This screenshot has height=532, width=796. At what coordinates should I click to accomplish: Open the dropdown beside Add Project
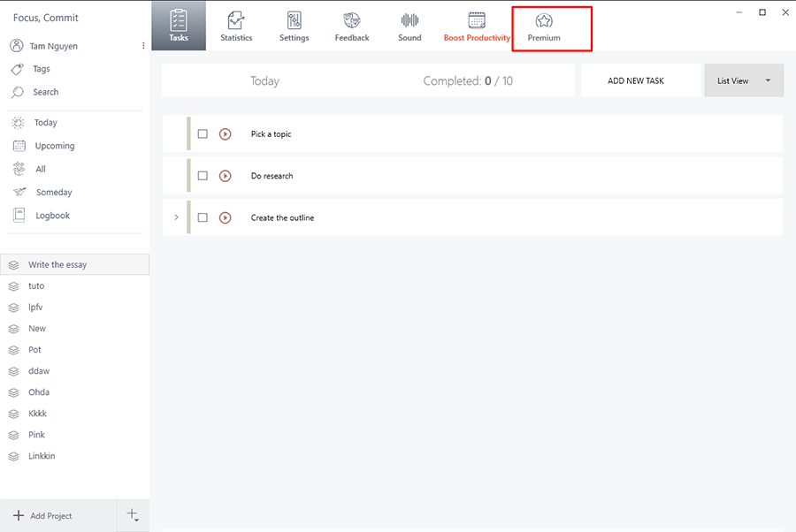pos(133,515)
